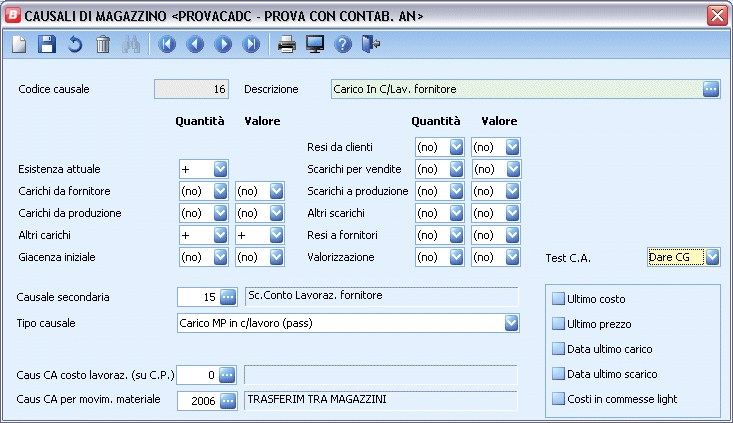Enable the Ultimo costo checkbox
The height and width of the screenshot is (423, 733).
558,299
